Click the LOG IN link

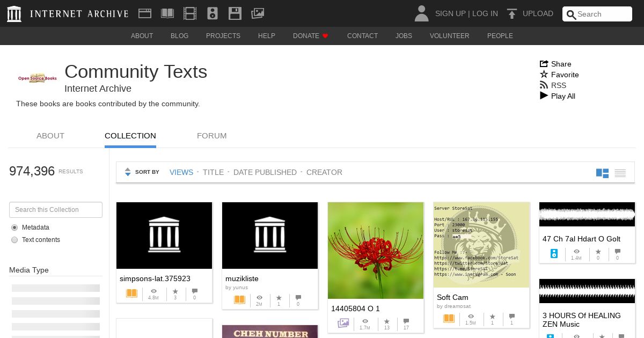(485, 13)
